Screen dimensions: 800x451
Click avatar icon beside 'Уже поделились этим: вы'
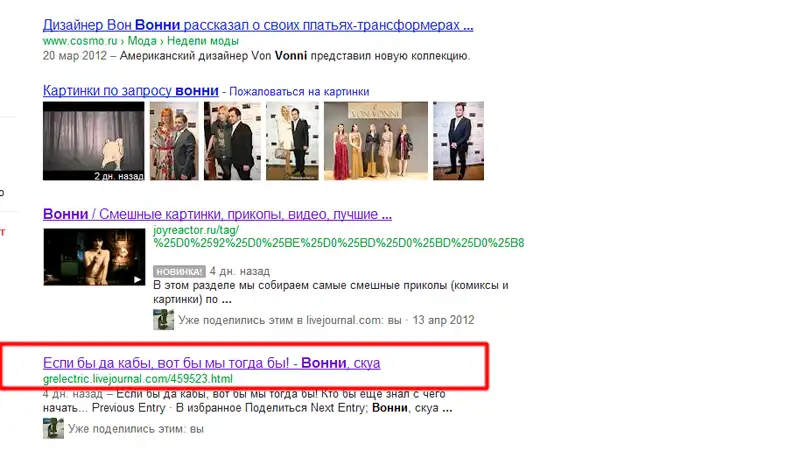pos(53,429)
